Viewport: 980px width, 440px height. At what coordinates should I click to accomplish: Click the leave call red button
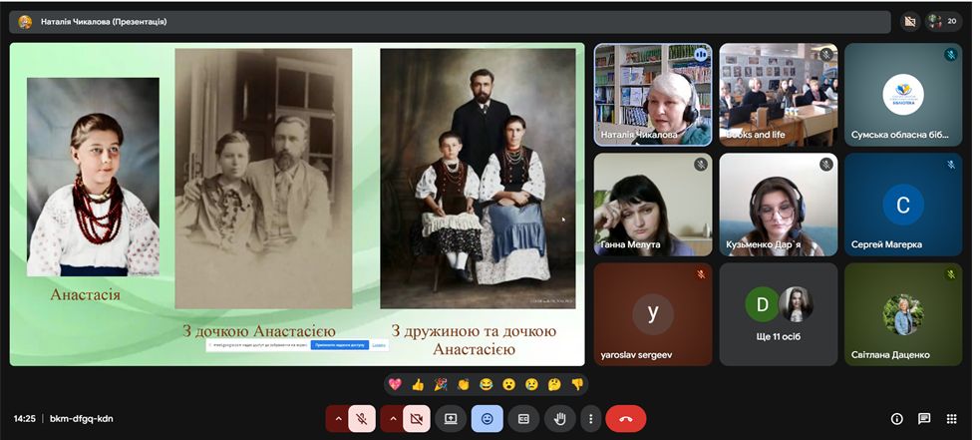point(625,419)
